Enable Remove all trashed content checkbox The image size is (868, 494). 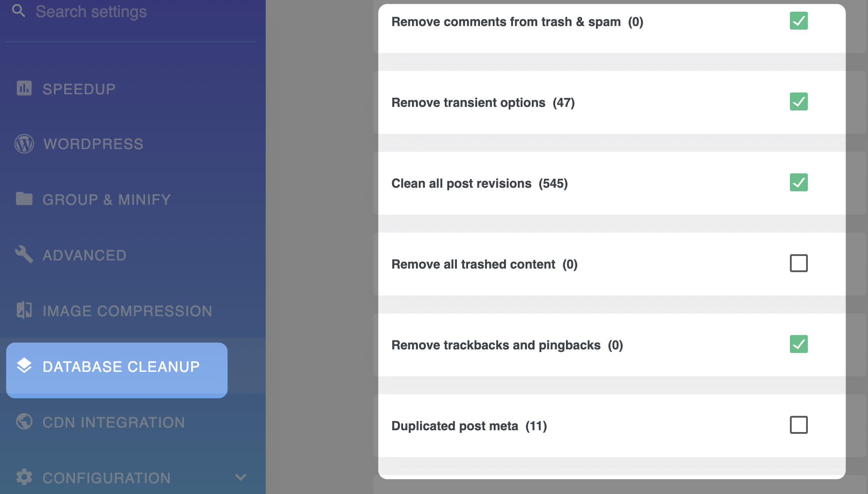pyautogui.click(x=799, y=263)
